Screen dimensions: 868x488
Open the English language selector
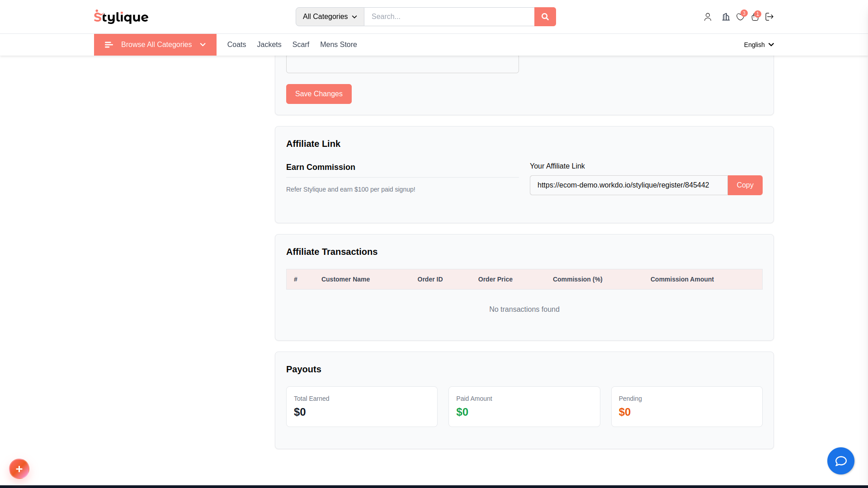click(759, 45)
